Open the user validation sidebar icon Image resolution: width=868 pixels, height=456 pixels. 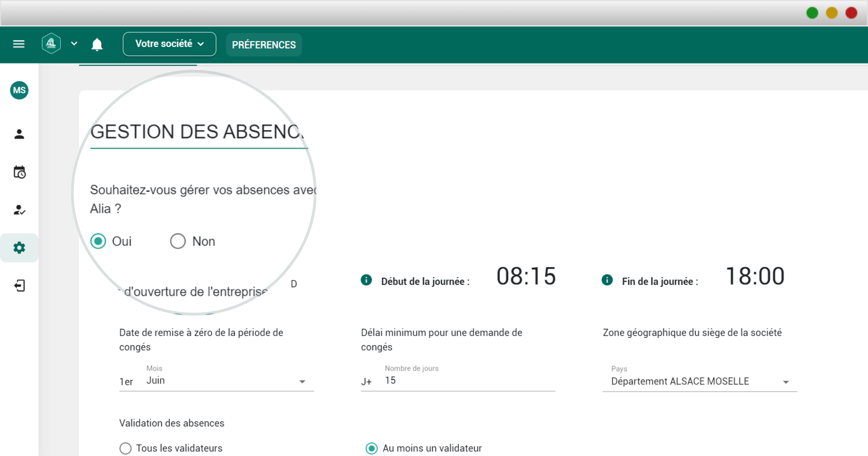[x=19, y=210]
